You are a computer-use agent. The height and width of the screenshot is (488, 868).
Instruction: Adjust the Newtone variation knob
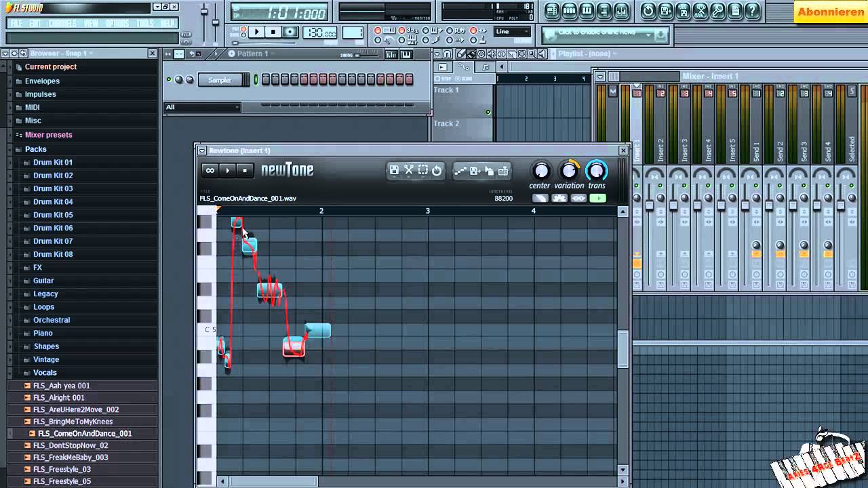(570, 170)
